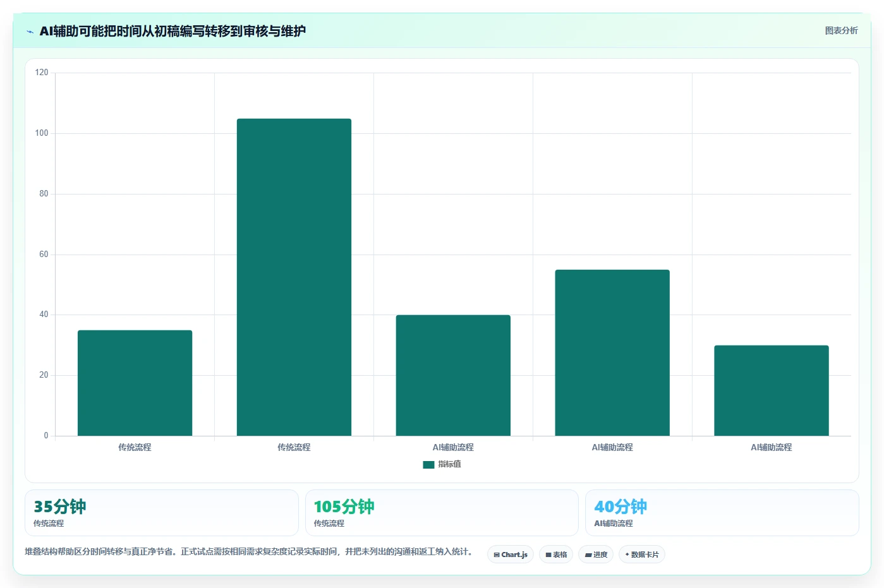This screenshot has height=588, width=884.
Task: Open the 105分钟 data card
Action: tap(442, 513)
